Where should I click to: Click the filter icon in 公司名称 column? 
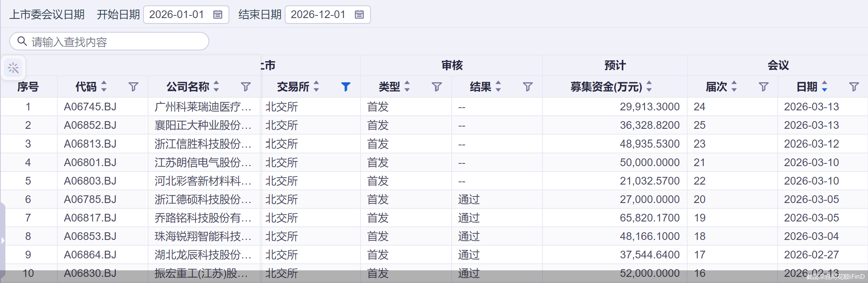(246, 87)
